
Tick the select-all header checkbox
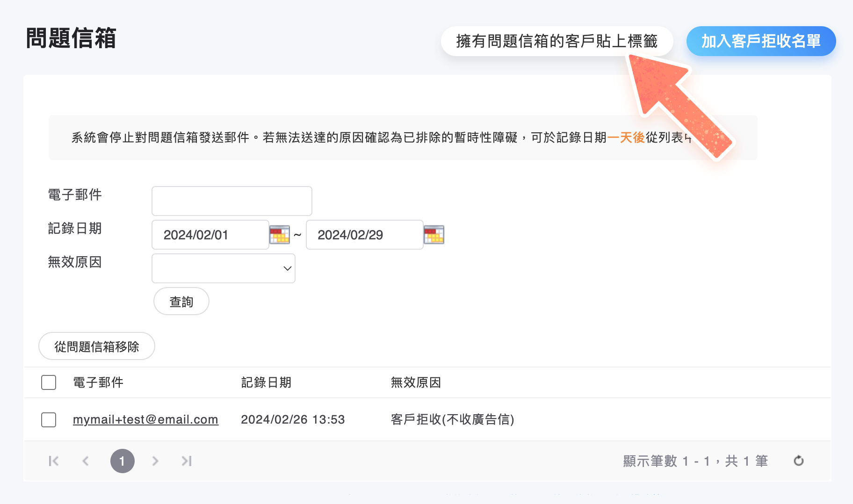49,382
